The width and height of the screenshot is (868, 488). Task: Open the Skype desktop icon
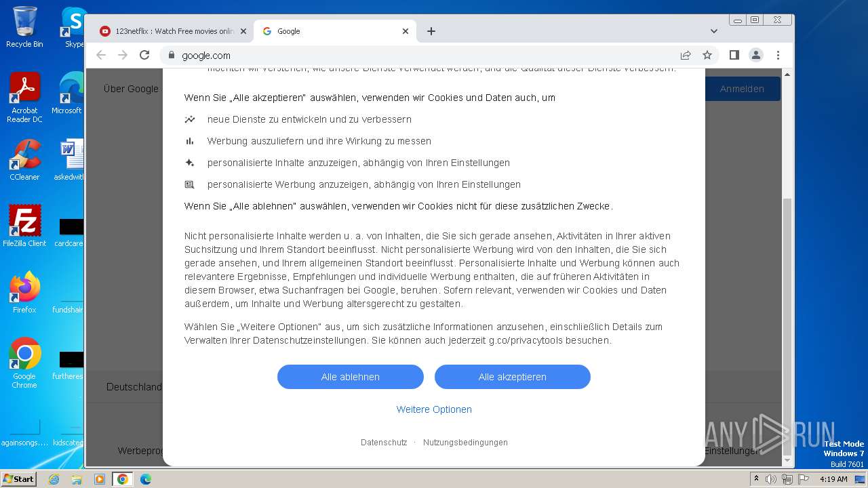[73, 27]
